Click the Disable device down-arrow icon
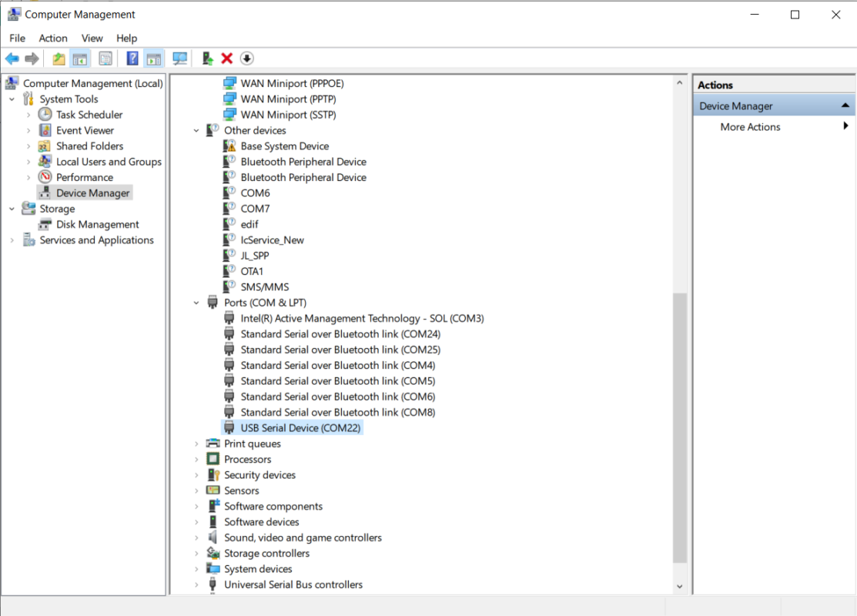Image resolution: width=857 pixels, height=616 pixels. (x=247, y=59)
